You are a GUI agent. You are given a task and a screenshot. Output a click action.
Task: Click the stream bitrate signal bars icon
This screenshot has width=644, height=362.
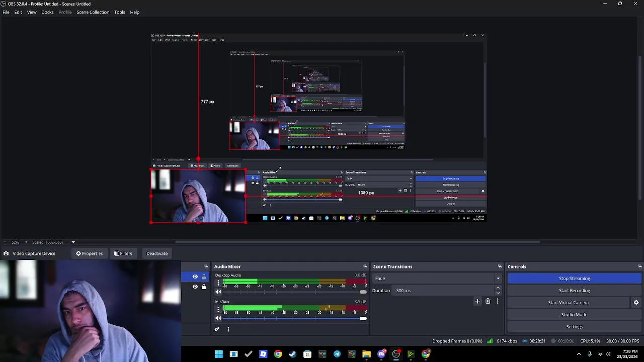coord(490,341)
